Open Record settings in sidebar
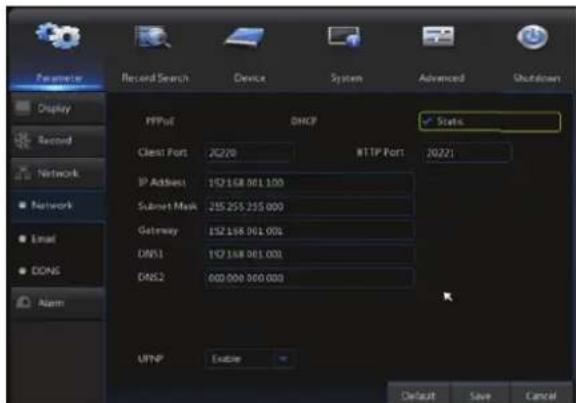 [58, 141]
